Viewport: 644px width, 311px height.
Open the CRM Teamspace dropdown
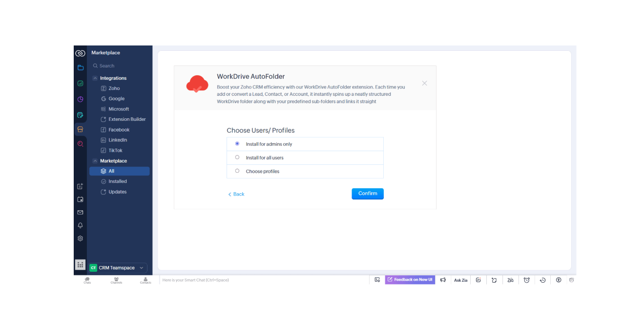118,267
